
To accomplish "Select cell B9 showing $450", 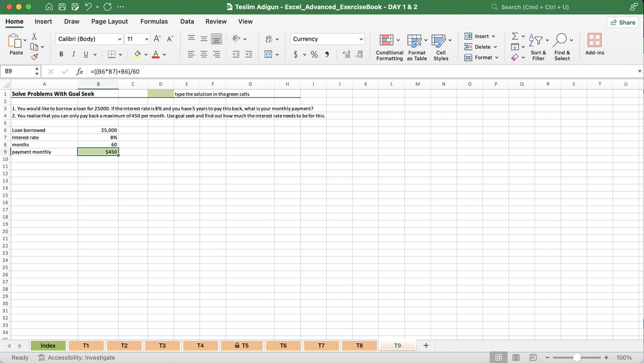I will pos(98,152).
